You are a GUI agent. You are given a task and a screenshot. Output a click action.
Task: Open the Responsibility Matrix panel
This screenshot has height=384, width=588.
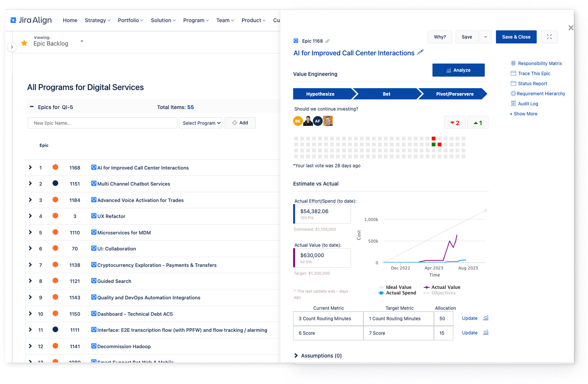(x=539, y=63)
